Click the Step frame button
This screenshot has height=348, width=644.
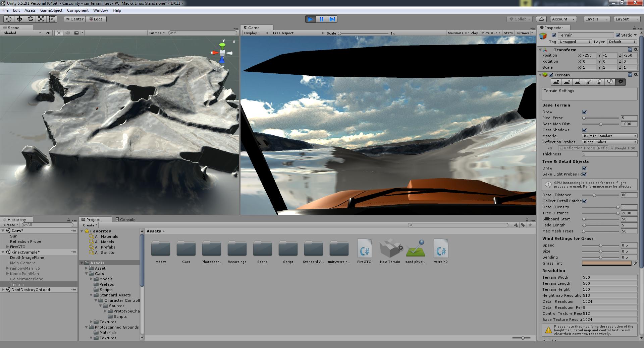pyautogui.click(x=332, y=19)
